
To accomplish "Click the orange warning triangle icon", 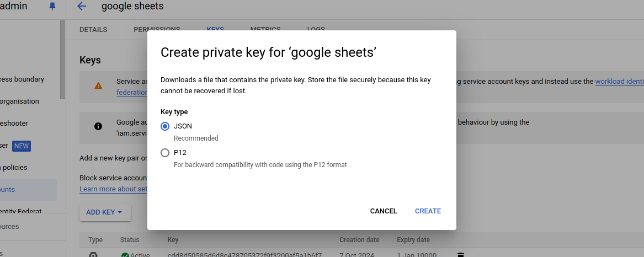I will click(98, 86).
